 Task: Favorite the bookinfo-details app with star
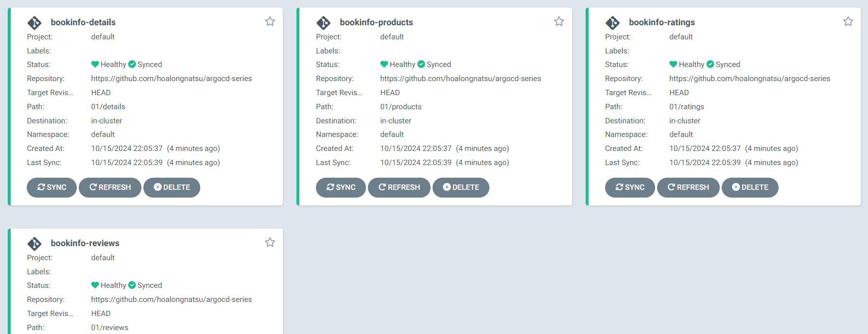[x=270, y=21]
